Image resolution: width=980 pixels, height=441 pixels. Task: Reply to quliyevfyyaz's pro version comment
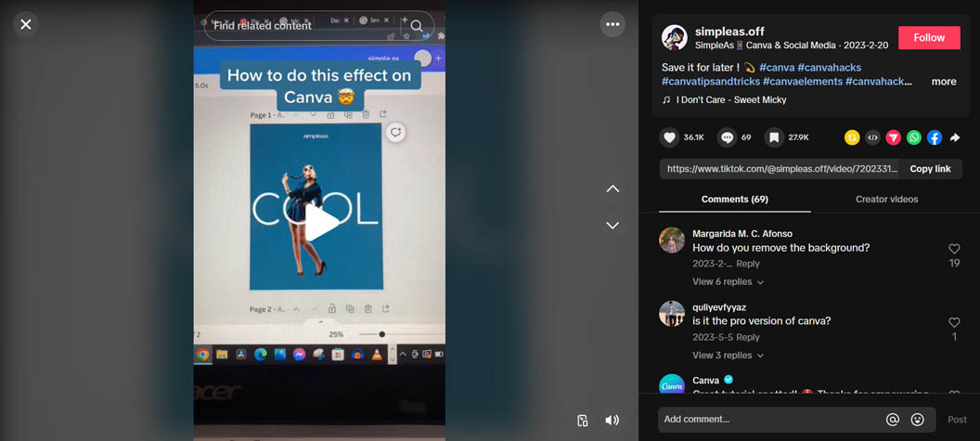(747, 337)
